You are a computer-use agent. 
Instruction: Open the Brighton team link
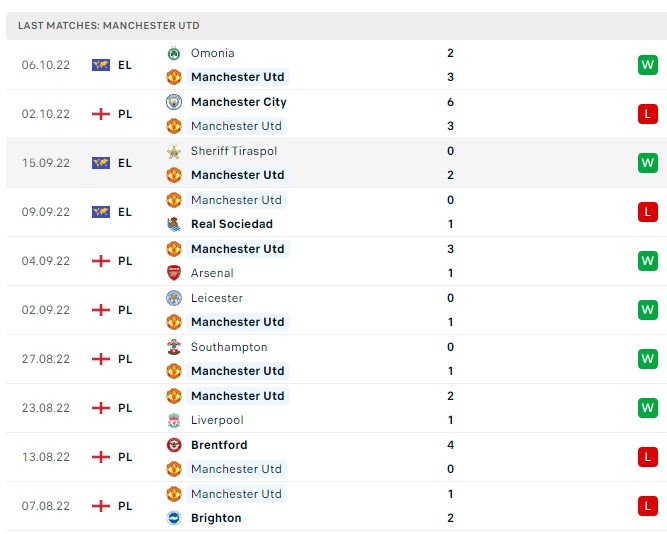tap(216, 518)
